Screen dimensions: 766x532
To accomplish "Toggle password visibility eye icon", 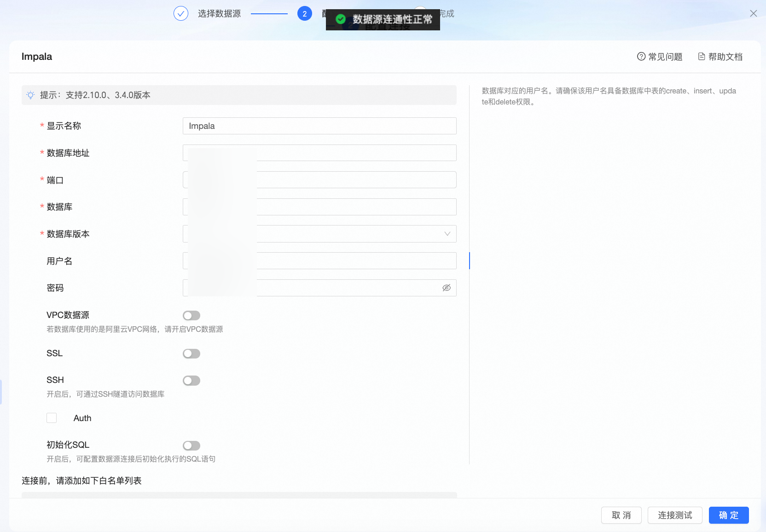I will click(x=447, y=288).
